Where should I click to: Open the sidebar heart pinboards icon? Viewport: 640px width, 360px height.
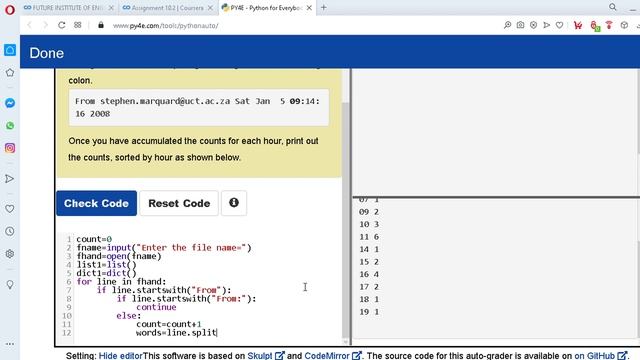[10, 209]
